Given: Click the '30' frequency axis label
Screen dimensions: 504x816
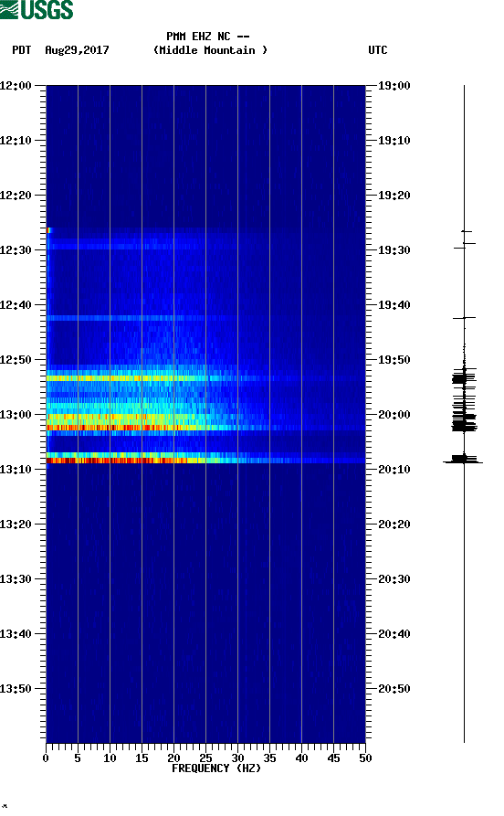Looking at the screenshot, I should [x=237, y=758].
